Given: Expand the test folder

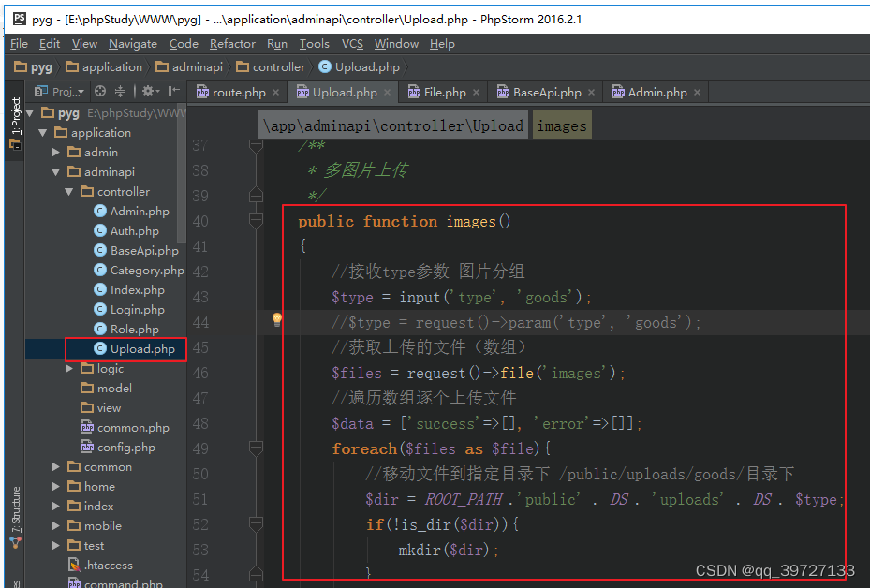Looking at the screenshot, I should point(55,545).
